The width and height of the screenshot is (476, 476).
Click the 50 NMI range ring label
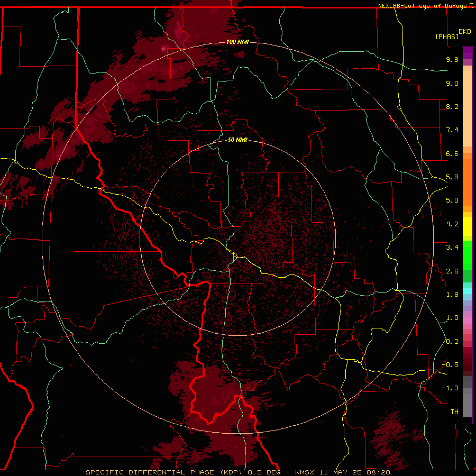(237, 140)
